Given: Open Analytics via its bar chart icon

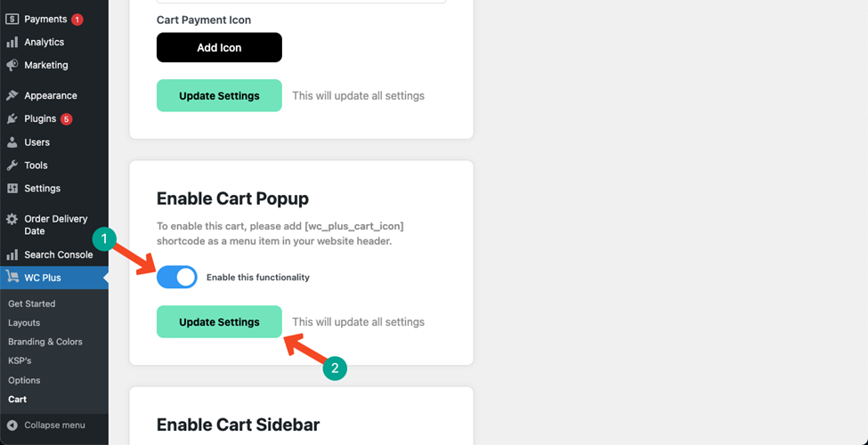Looking at the screenshot, I should (x=12, y=42).
